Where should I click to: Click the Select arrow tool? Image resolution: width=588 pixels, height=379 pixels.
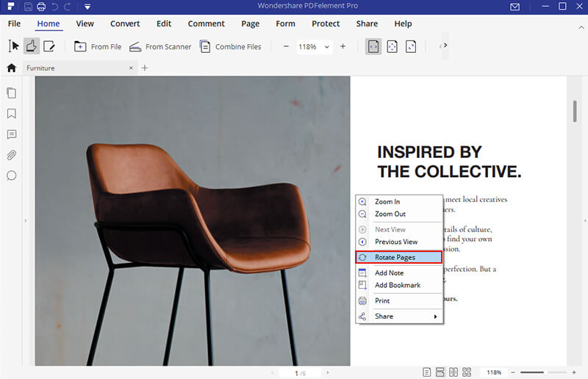(13, 46)
